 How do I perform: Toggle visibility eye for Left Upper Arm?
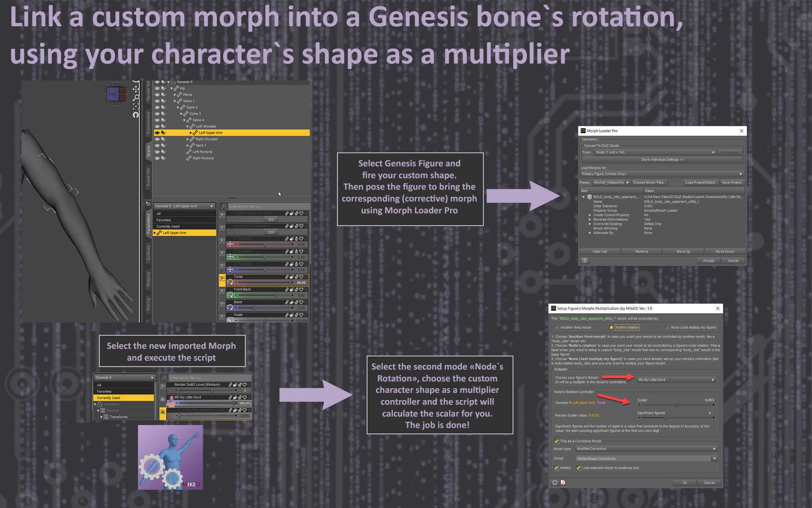157,133
